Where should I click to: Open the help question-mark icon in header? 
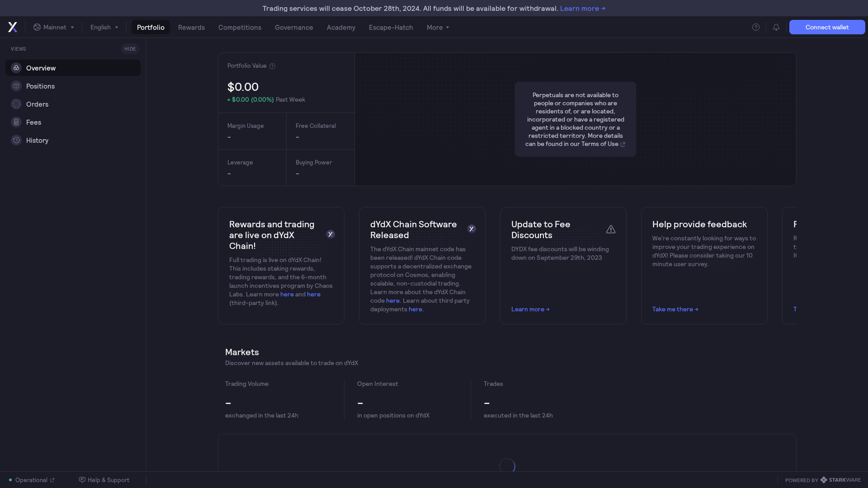pos(755,27)
